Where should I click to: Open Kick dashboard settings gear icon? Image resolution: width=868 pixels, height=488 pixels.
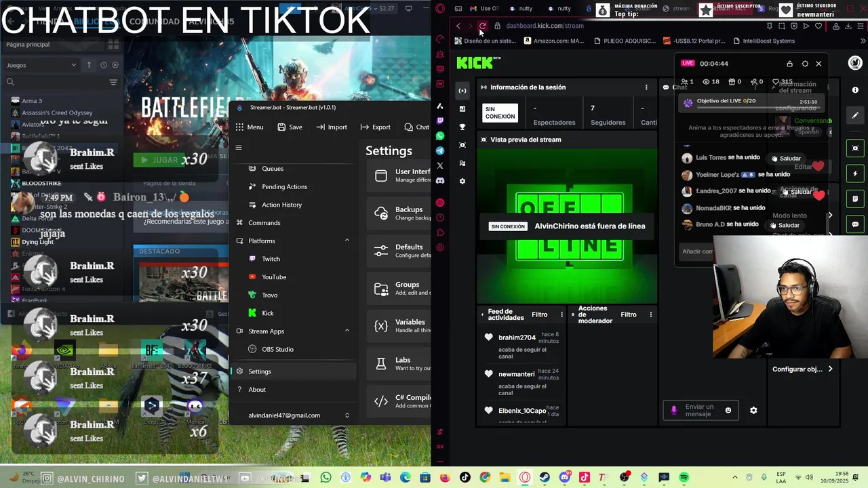462,181
